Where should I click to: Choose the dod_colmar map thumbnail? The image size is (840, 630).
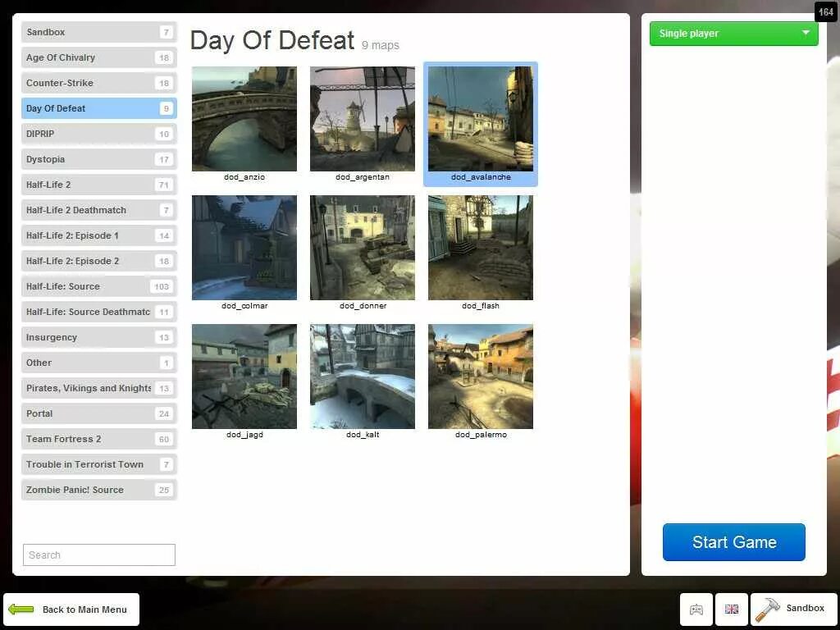click(x=244, y=248)
